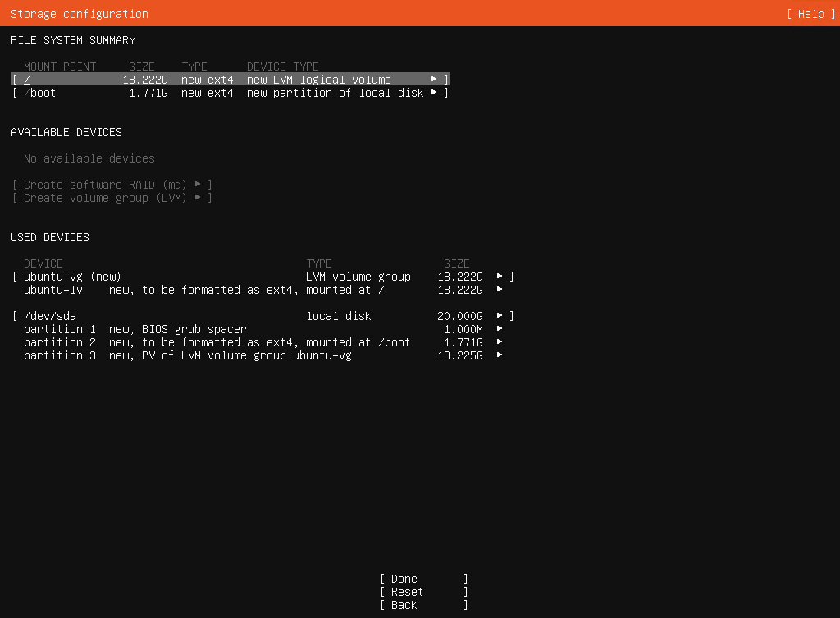Click the 1.771G size of /boot mount
Screen dimensions: 840x618
[148, 93]
